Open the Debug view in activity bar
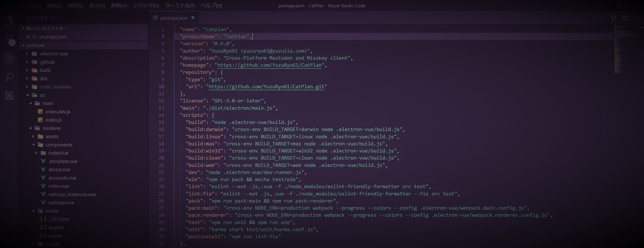Viewport: 644px width, 248px height. pyautogui.click(x=9, y=58)
